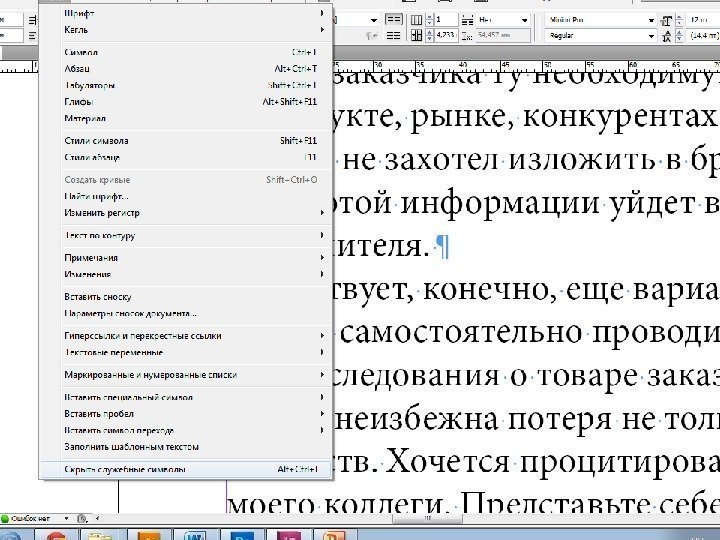
Task: Click the 54,457 мм field
Action: 503,35
